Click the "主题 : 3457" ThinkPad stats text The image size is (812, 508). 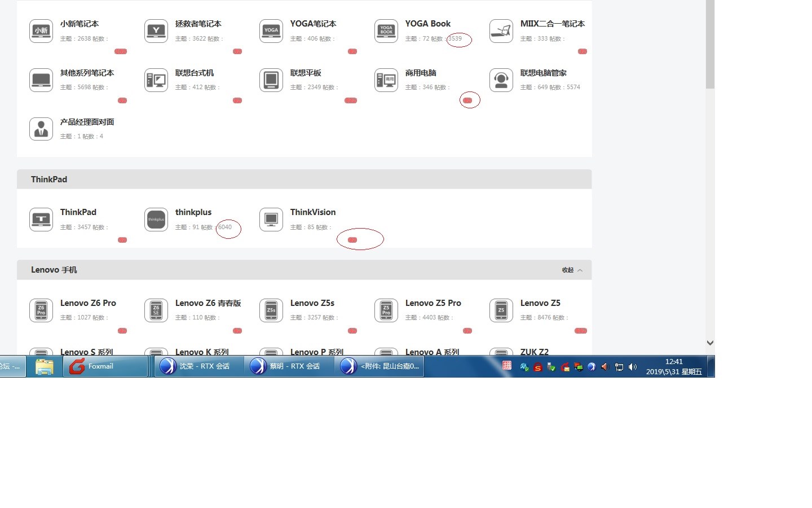(76, 227)
